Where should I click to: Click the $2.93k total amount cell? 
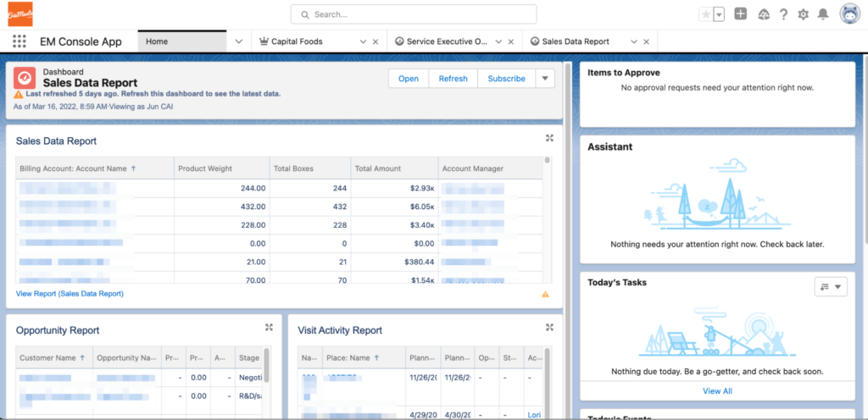click(395, 188)
